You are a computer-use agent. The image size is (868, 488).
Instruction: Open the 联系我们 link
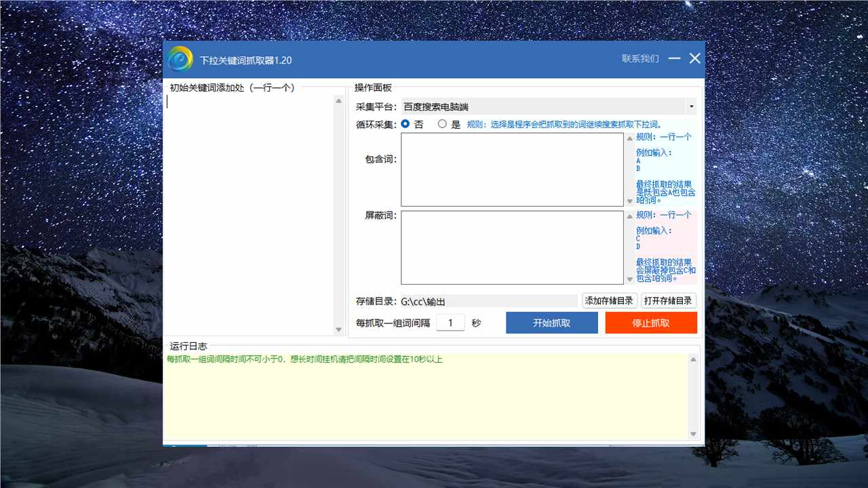coord(640,59)
